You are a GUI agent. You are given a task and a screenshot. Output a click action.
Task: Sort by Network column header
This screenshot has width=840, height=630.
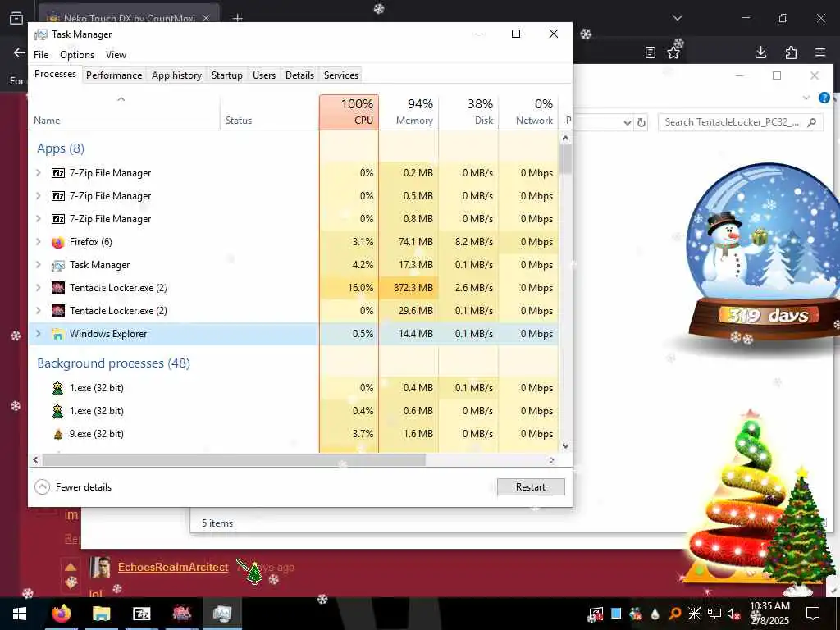[x=529, y=112]
